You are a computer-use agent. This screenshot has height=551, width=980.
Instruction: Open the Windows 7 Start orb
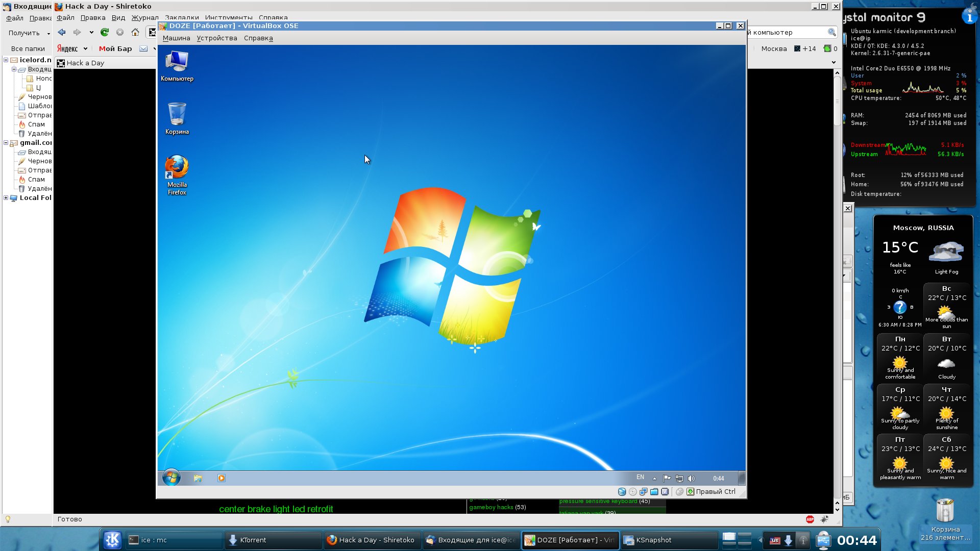(x=171, y=478)
